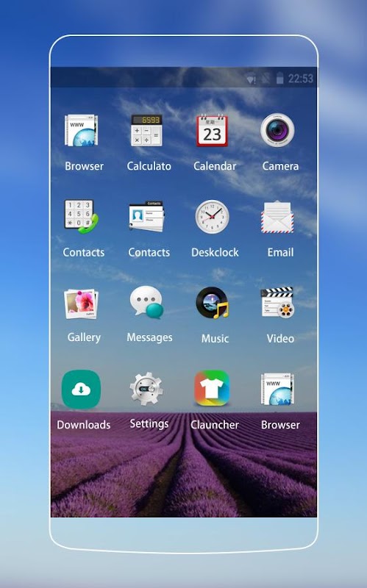This screenshot has height=588, width=367.
Task: Open the Calendar icon showing 23
Action: click(212, 131)
